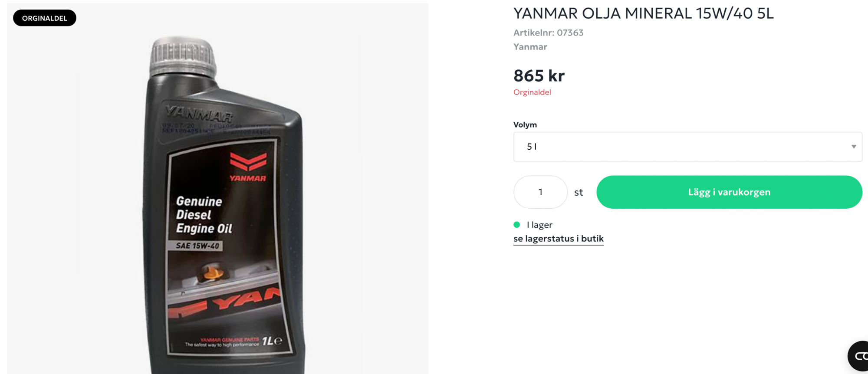Image resolution: width=868 pixels, height=374 pixels.
Task: Click the embossed YANMAR text on bottle shoulder
Action: coord(199,115)
